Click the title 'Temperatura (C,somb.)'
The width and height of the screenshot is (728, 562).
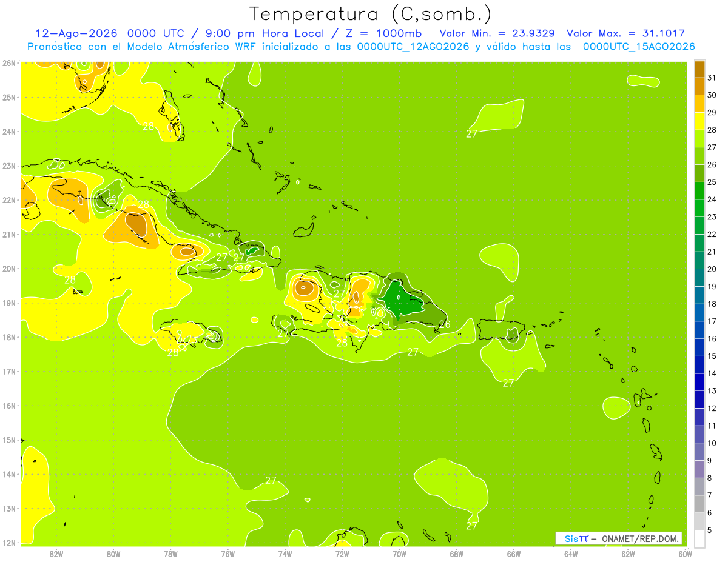(x=370, y=14)
